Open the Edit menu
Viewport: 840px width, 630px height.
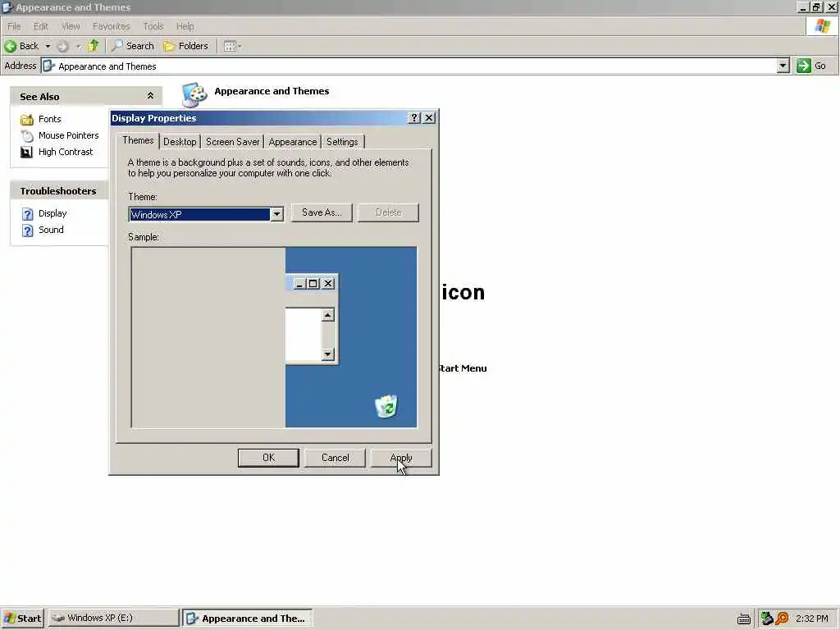(41, 26)
